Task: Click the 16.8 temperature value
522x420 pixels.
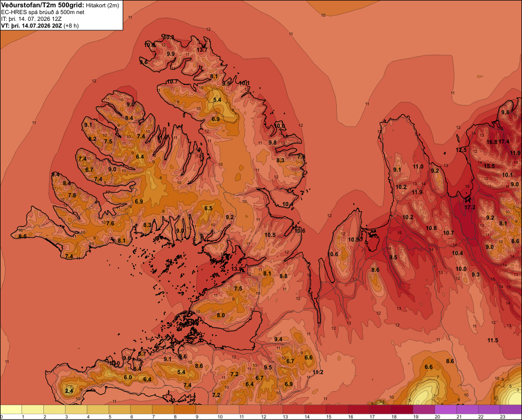Action: point(492,142)
